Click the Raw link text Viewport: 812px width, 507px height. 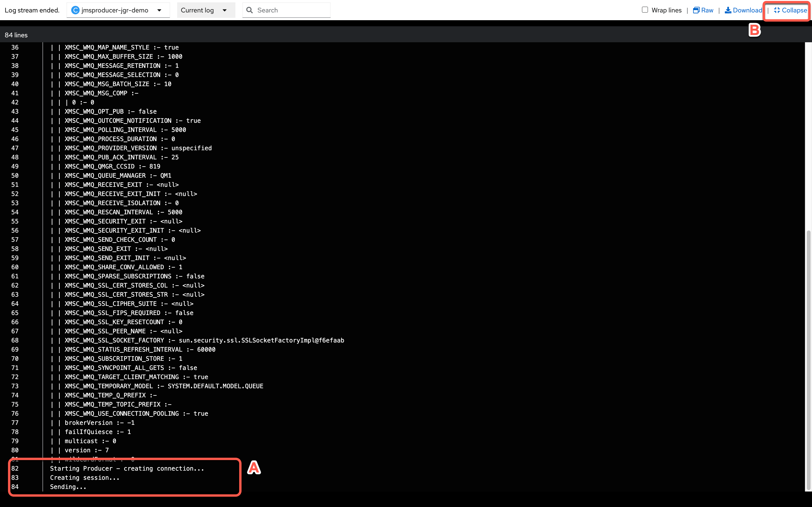tap(707, 10)
